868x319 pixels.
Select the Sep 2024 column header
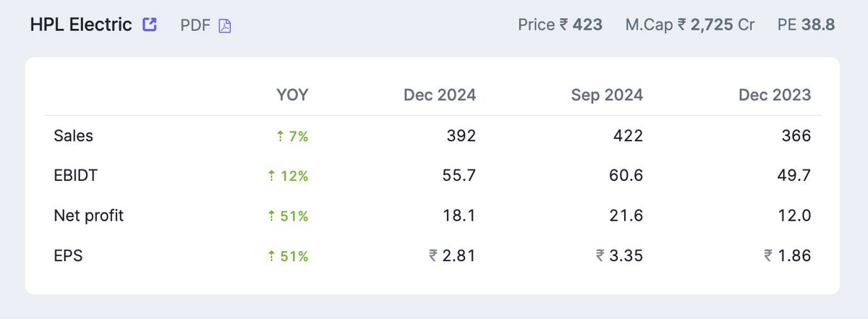point(607,95)
